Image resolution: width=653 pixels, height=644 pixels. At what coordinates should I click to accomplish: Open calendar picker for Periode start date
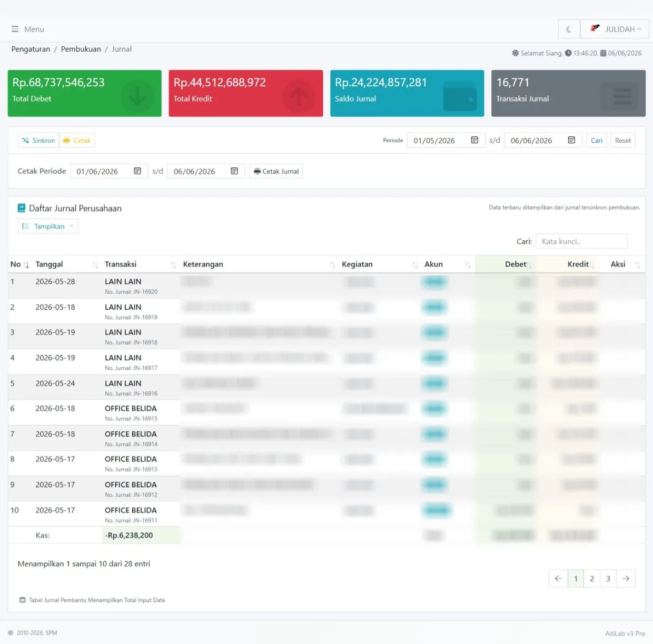coord(474,140)
